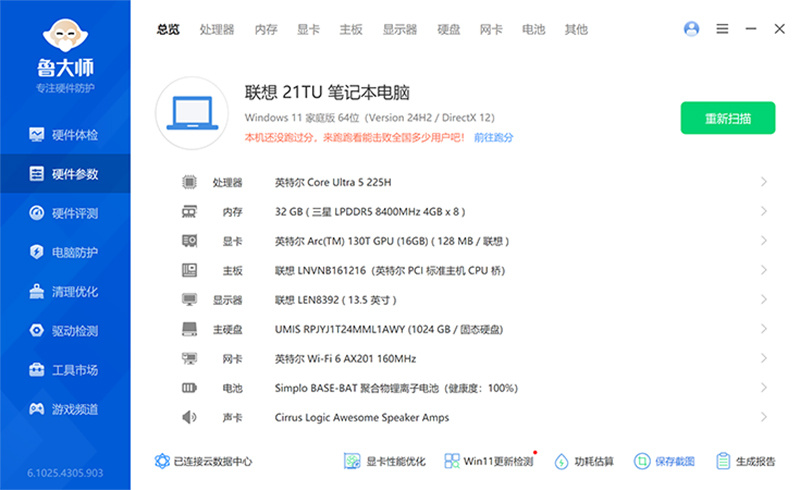Viewport: 800px width, 490px height.
Task: Click the 显卡 graphics card icon
Action: (189, 240)
